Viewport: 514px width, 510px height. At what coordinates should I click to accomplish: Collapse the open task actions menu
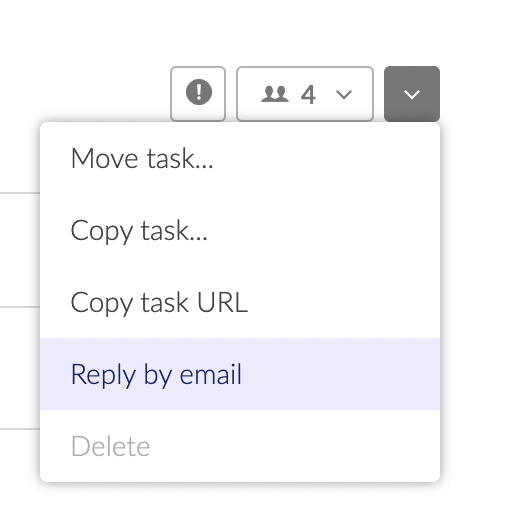click(412, 94)
